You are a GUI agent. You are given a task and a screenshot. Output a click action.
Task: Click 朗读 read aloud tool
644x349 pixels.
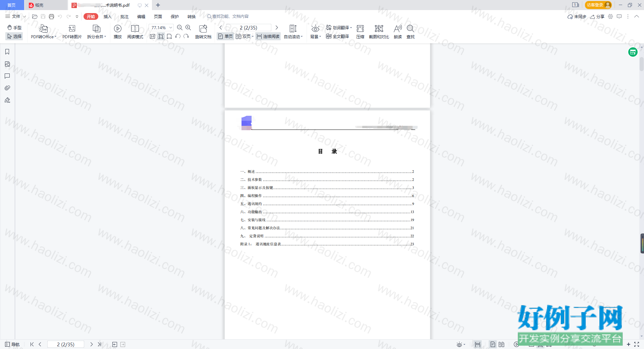pos(398,32)
